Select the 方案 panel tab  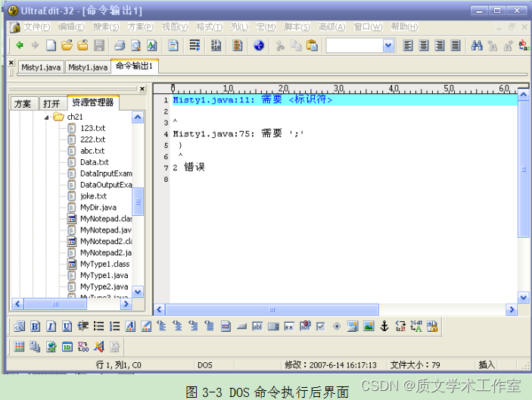(x=23, y=103)
